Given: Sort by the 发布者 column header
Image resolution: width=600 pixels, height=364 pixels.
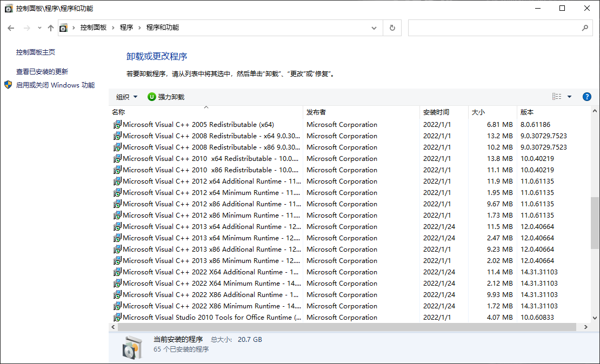Looking at the screenshot, I should pyautogui.click(x=361, y=112).
